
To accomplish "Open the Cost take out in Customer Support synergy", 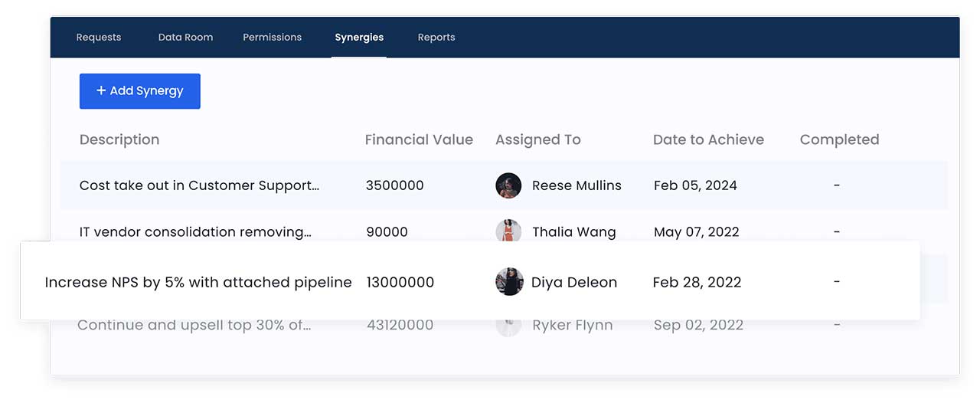I will coord(199,185).
